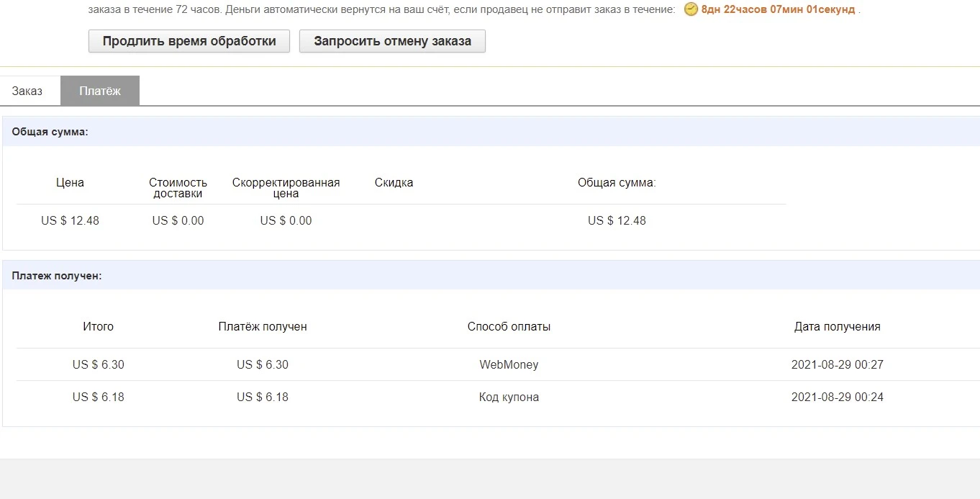Click the clock icon beside the countdown

[691, 9]
